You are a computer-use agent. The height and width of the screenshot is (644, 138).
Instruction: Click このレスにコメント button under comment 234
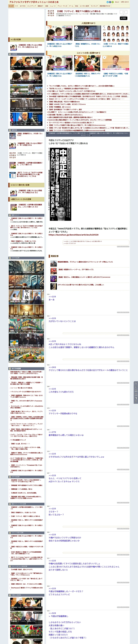click(x=123, y=312)
